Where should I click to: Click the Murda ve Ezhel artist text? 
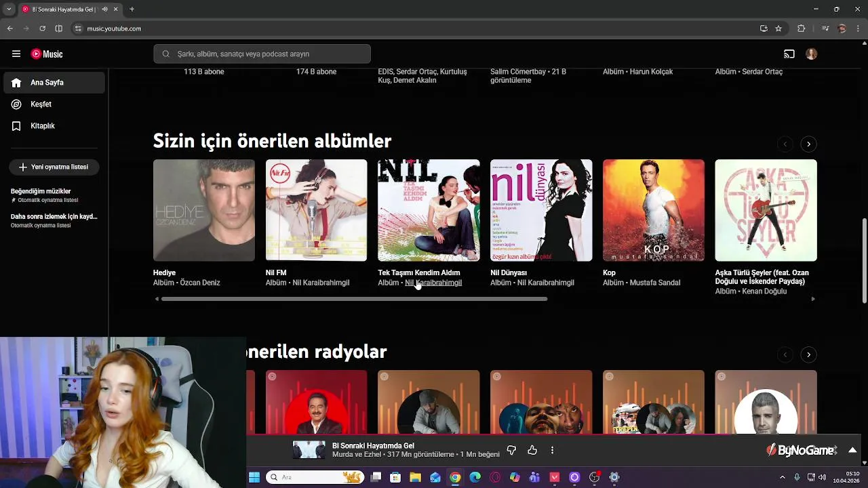click(357, 454)
